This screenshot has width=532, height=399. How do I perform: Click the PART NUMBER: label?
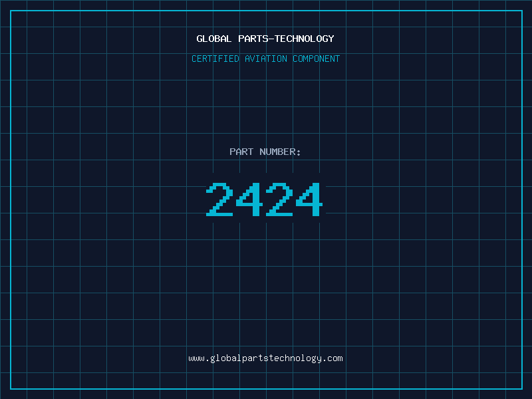pyautogui.click(x=265, y=152)
